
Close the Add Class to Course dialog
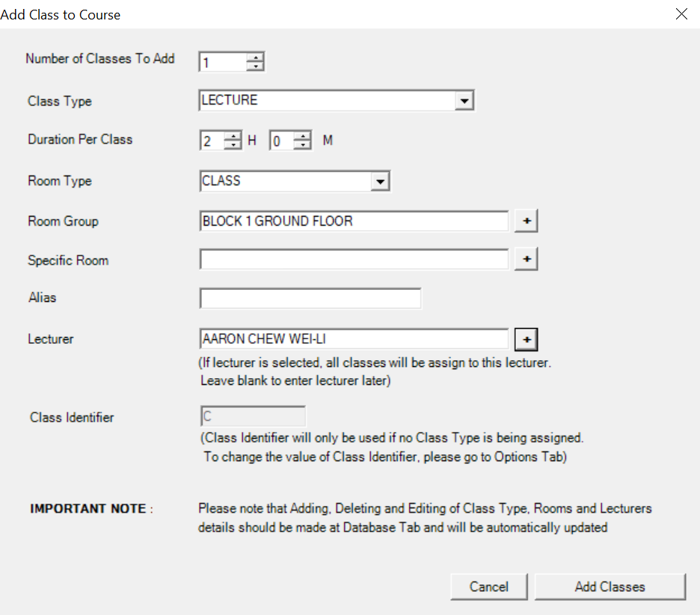coord(681,14)
